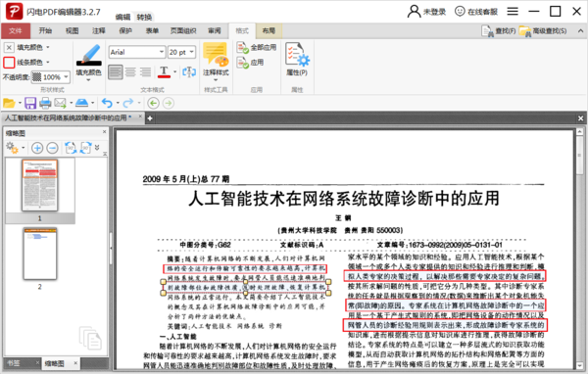Screen dimensions: 588x374
Task: Rotate page counterclockwise 90 degrees icon
Action: (71, 148)
